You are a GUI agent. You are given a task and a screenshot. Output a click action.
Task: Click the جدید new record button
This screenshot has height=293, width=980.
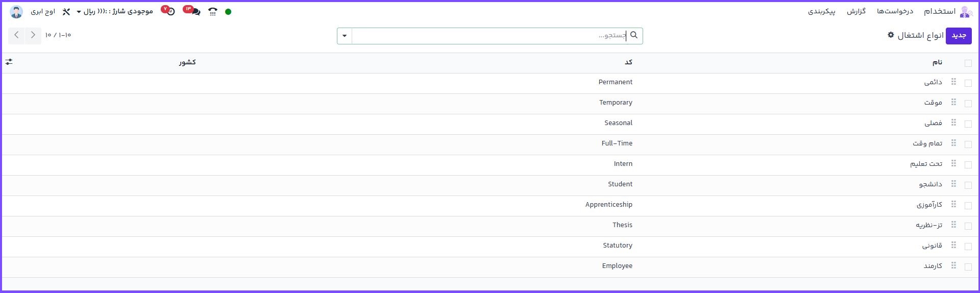coord(959,36)
